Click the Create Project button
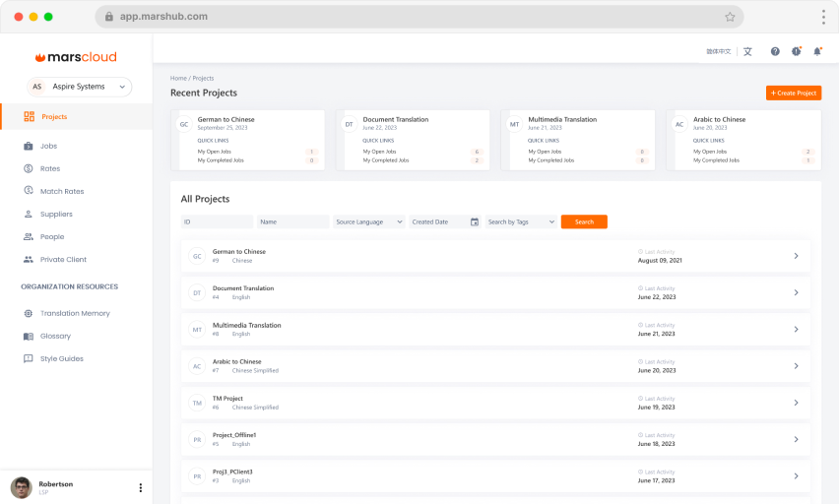The width and height of the screenshot is (839, 504). 793,93
